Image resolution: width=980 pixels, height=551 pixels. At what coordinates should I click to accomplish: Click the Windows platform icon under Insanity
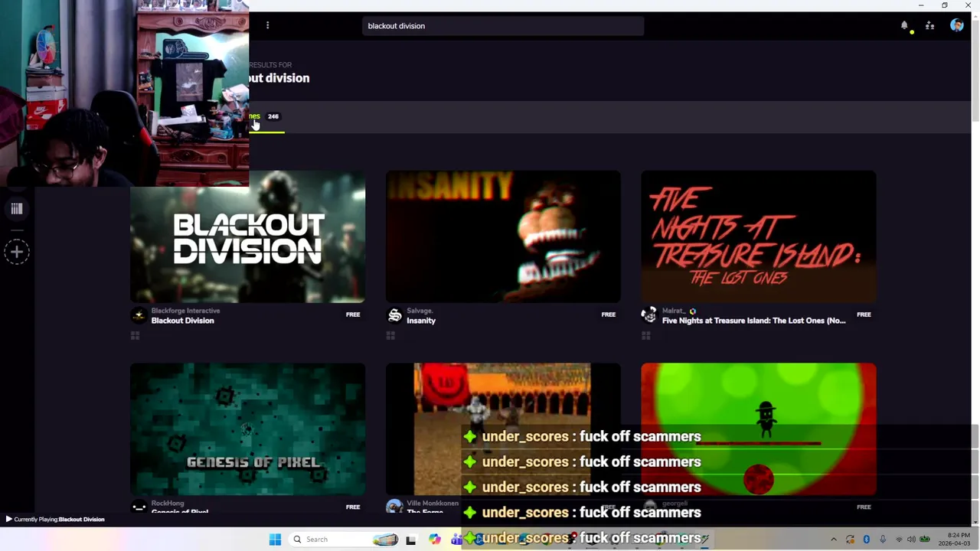tap(390, 335)
